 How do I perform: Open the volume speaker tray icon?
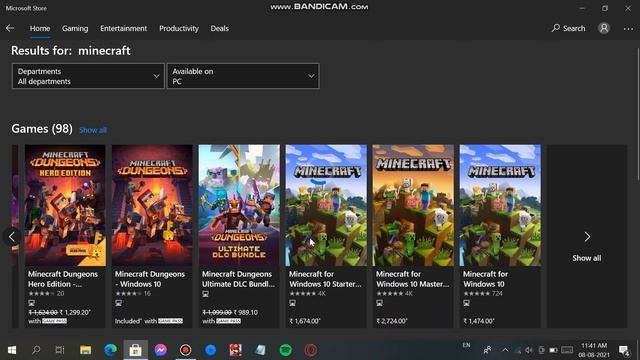pos(529,350)
